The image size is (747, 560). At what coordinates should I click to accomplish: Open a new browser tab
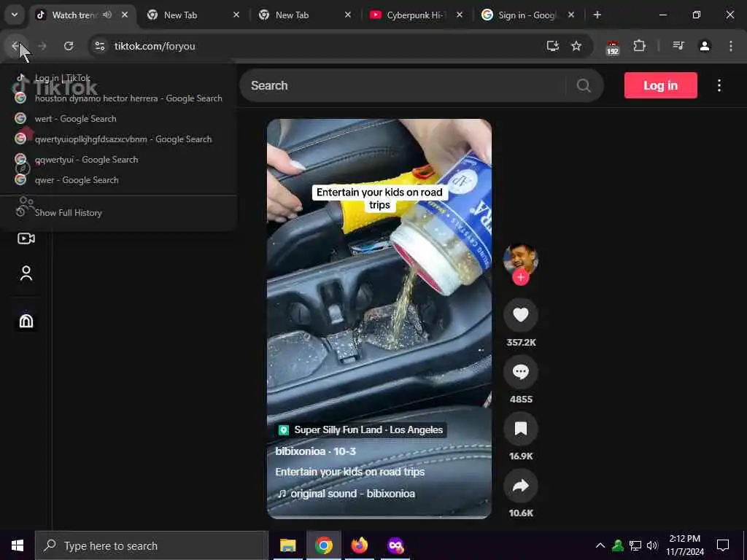pyautogui.click(x=597, y=15)
